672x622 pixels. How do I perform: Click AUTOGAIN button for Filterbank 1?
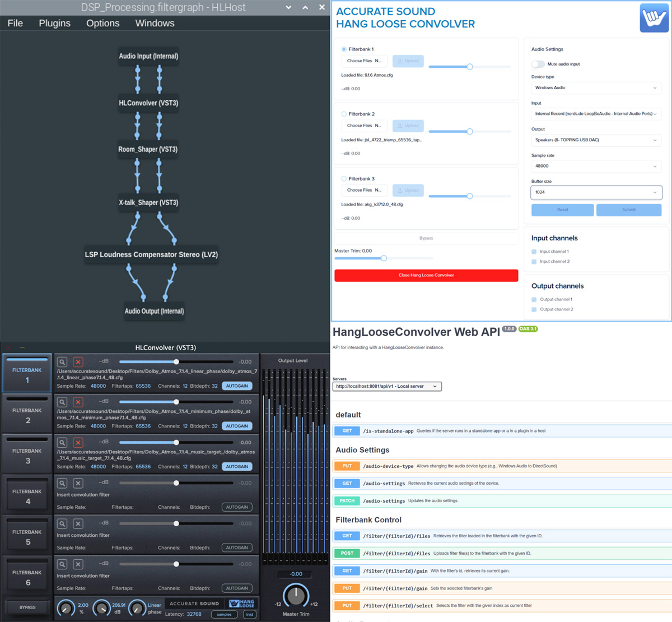[x=237, y=386]
